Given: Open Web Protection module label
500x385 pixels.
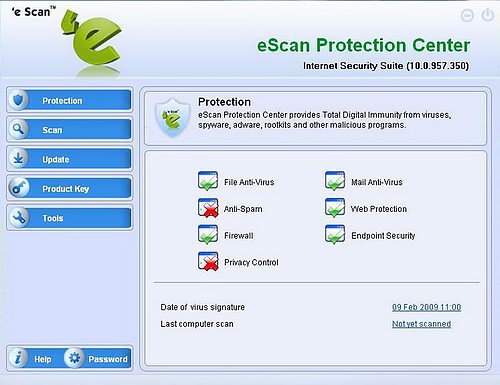Looking at the screenshot, I should pos(379,209).
